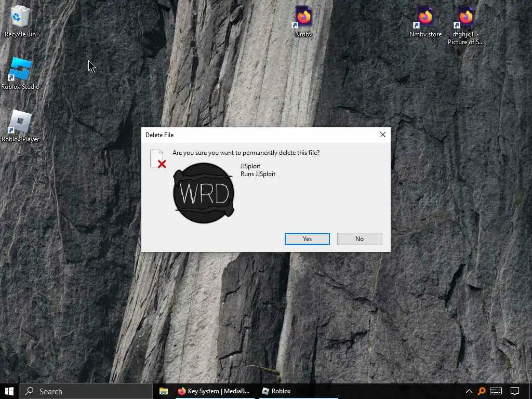Cancel deletion with the No button
The width and height of the screenshot is (532, 399).
[360, 239]
